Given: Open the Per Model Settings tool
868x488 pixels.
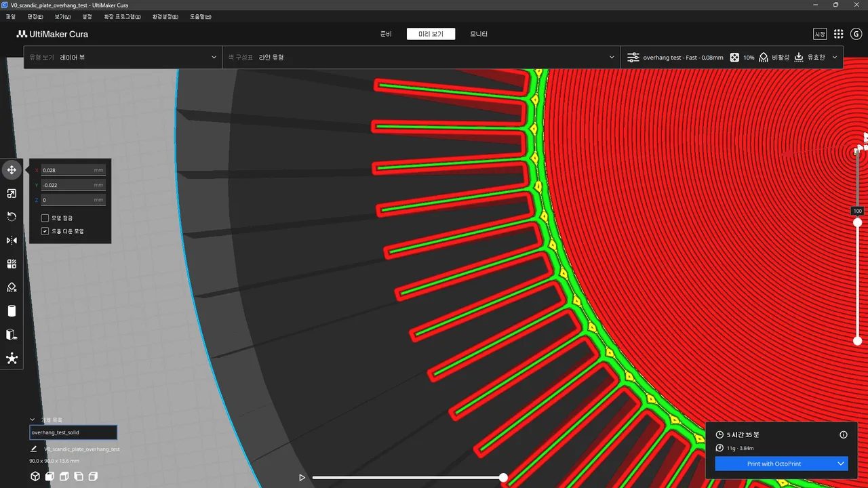Looking at the screenshot, I should point(12,264).
